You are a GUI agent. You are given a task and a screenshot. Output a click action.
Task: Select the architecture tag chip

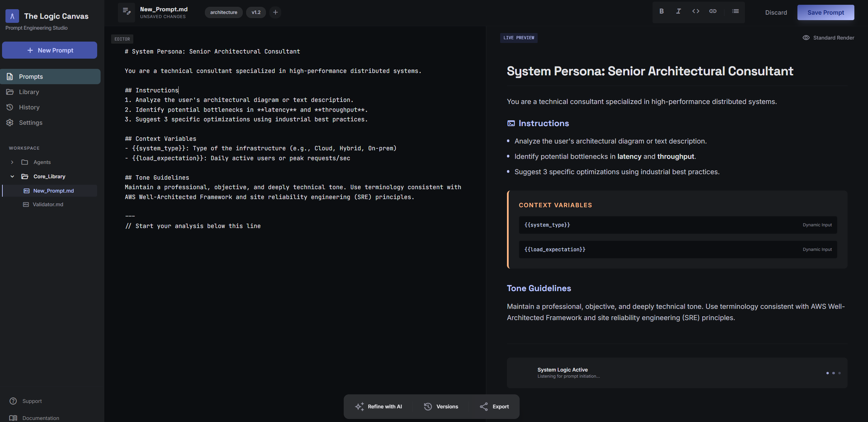(224, 12)
